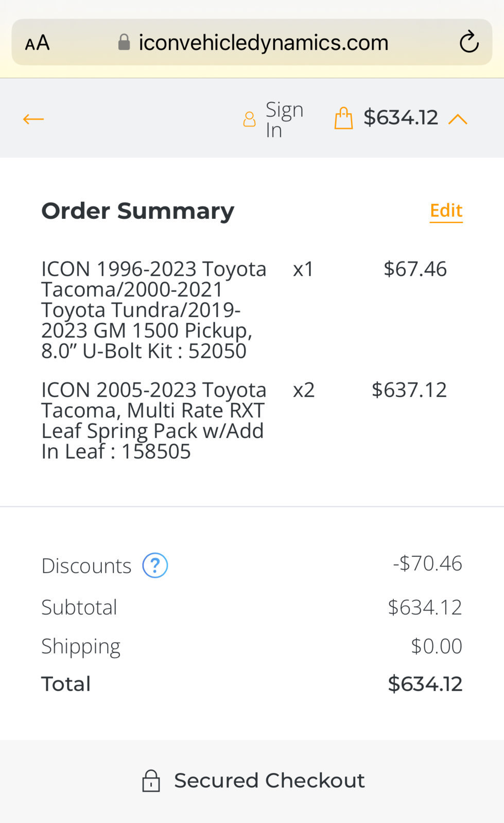Image resolution: width=504 pixels, height=823 pixels.
Task: Reload page with refresh icon
Action: click(x=469, y=42)
